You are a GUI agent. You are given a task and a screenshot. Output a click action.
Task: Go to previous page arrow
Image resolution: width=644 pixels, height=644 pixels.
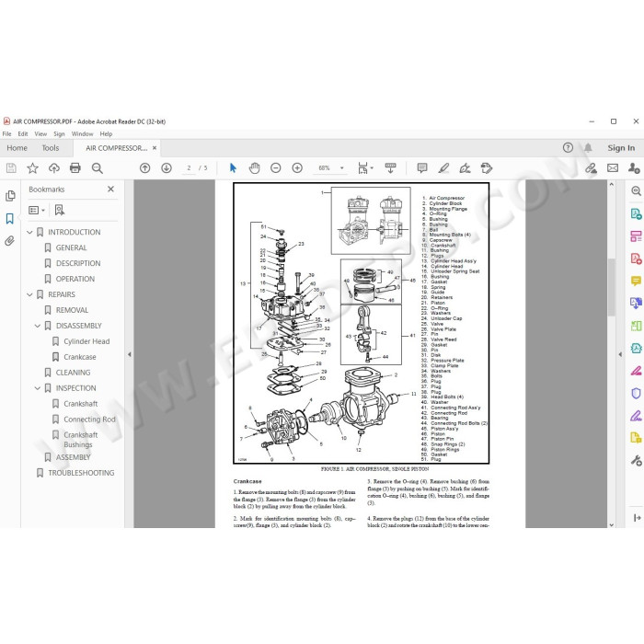tap(145, 168)
